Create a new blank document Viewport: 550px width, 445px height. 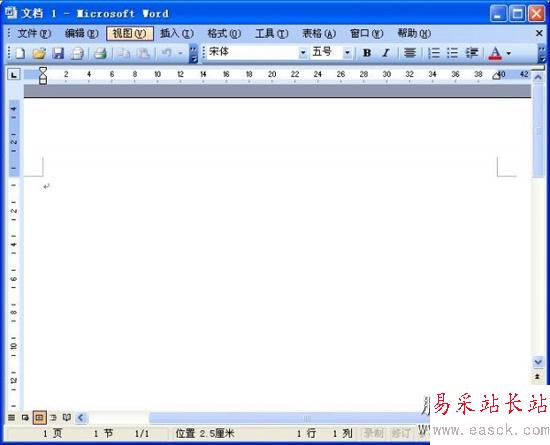[20, 53]
